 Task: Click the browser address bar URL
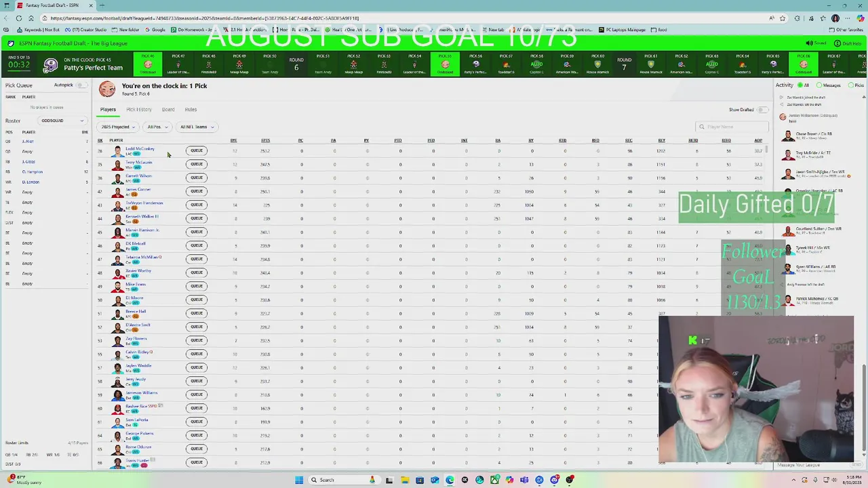203,18
